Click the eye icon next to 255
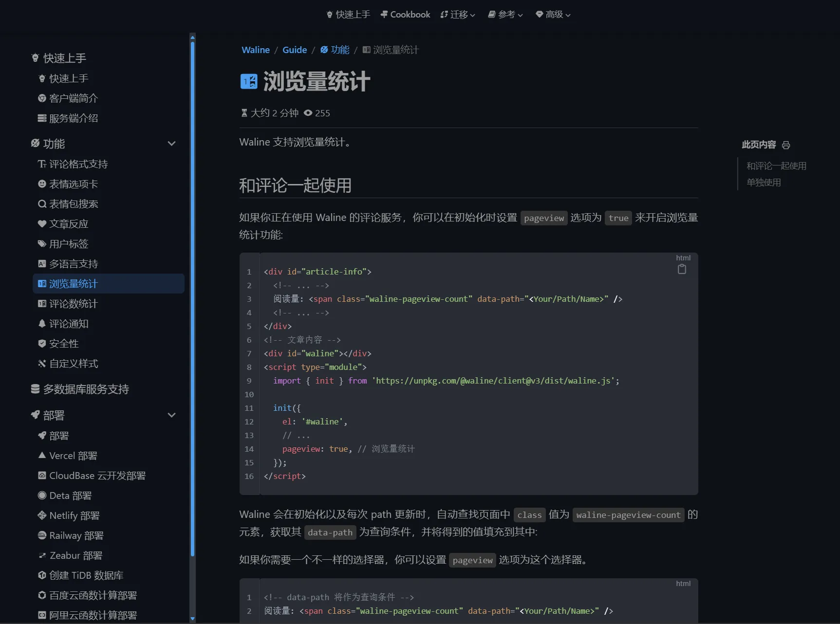This screenshot has height=624, width=840. point(308,113)
